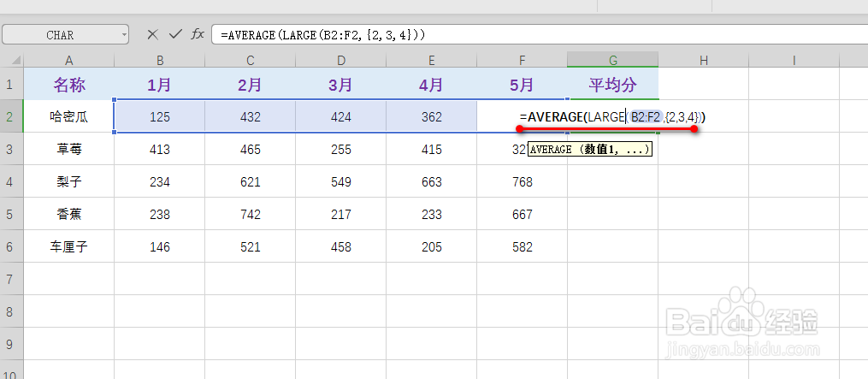The width and height of the screenshot is (868, 379).
Task: Click the 名称 header cell
Action: coord(68,84)
